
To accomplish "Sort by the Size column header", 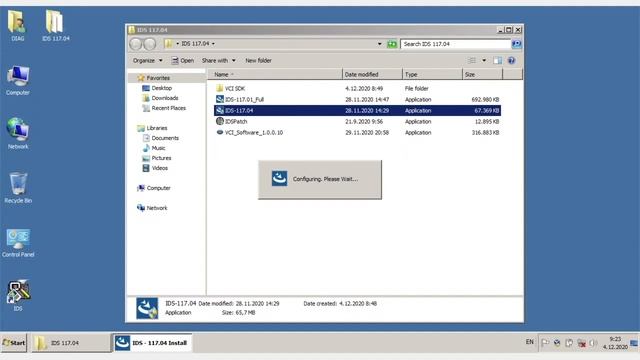I will point(482,74).
